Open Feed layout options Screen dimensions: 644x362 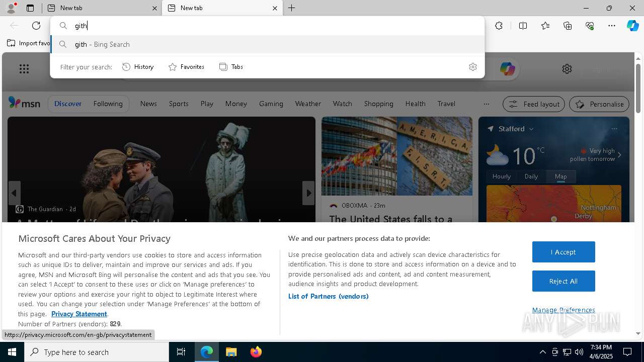pyautogui.click(x=534, y=104)
